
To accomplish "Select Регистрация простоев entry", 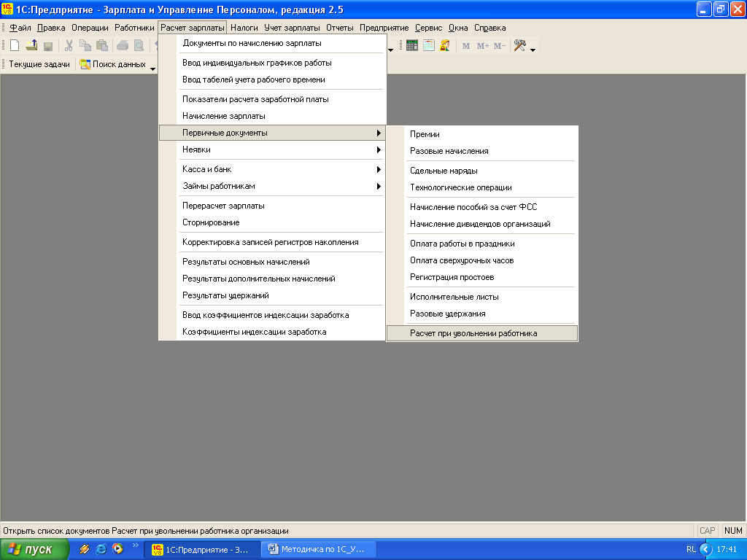I will [x=482, y=277].
